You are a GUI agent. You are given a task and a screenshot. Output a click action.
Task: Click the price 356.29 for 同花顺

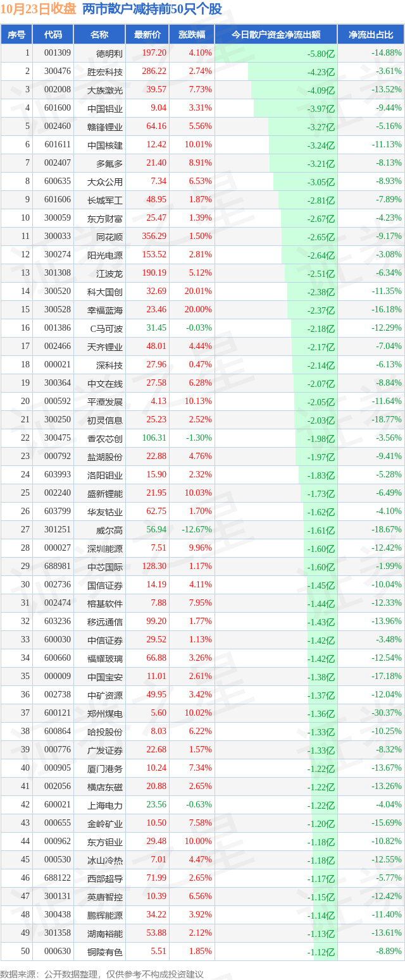point(154,236)
